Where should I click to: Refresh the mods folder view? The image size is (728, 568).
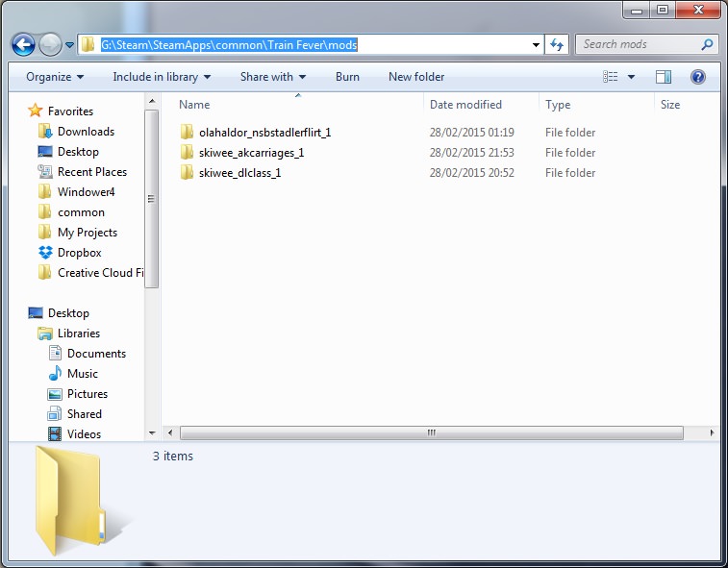[557, 44]
